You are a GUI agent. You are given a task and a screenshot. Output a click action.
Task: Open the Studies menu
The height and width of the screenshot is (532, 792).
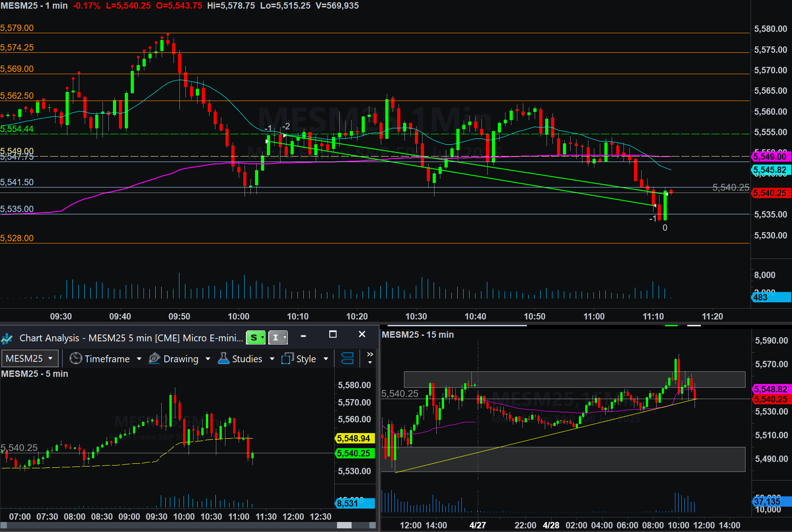(247, 359)
